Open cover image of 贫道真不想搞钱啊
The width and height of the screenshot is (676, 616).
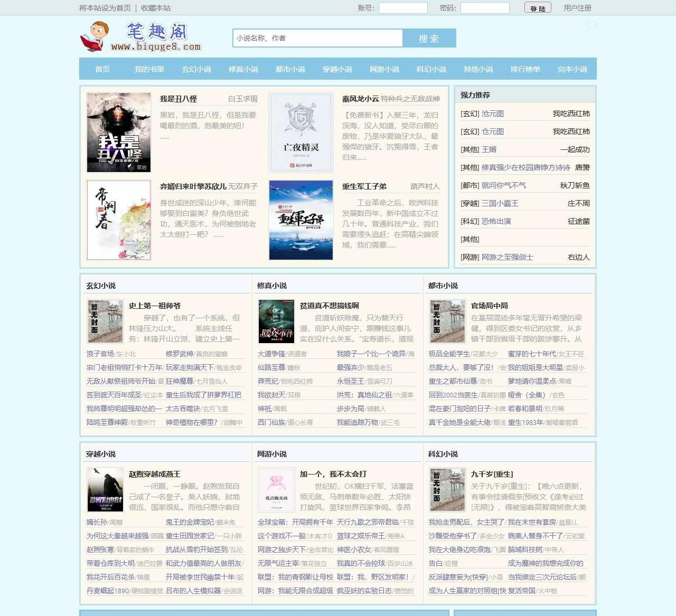(276, 321)
